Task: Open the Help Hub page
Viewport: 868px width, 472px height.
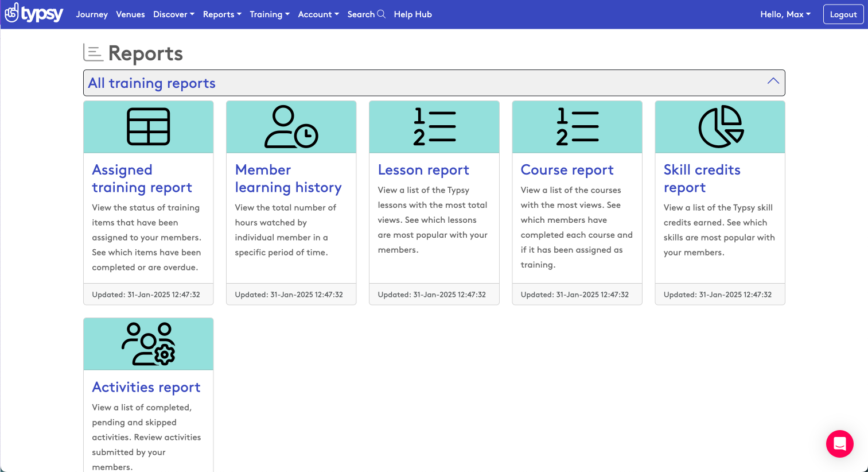Action: point(413,14)
